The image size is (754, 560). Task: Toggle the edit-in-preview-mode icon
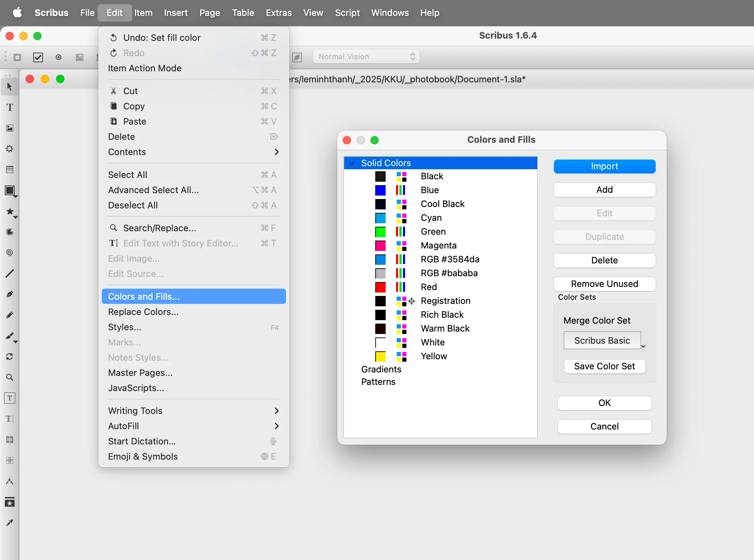(297, 57)
